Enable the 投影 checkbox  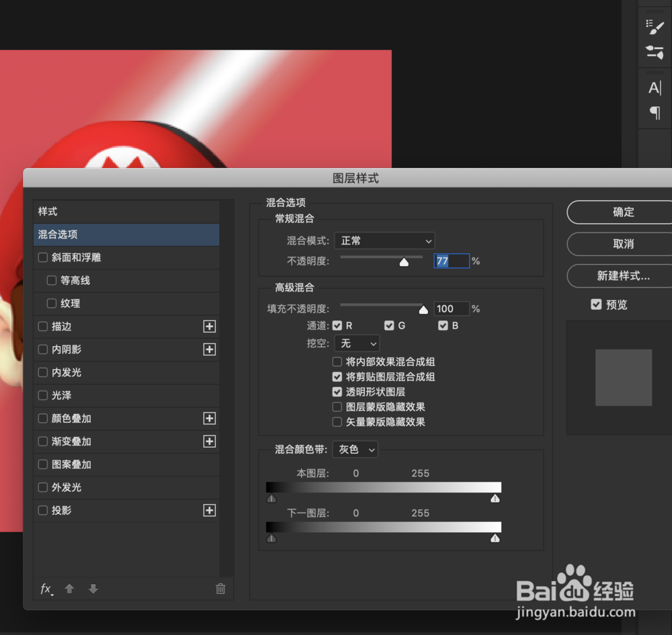pyautogui.click(x=43, y=511)
